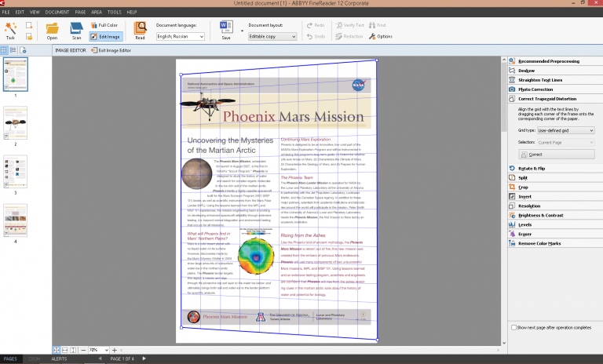The width and height of the screenshot is (603, 364).
Task: Select page 2 thumbnail
Action: (16, 123)
